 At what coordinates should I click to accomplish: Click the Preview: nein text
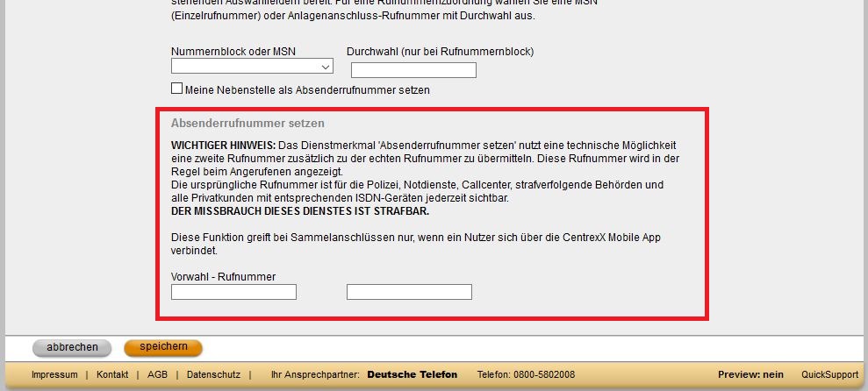[750, 375]
